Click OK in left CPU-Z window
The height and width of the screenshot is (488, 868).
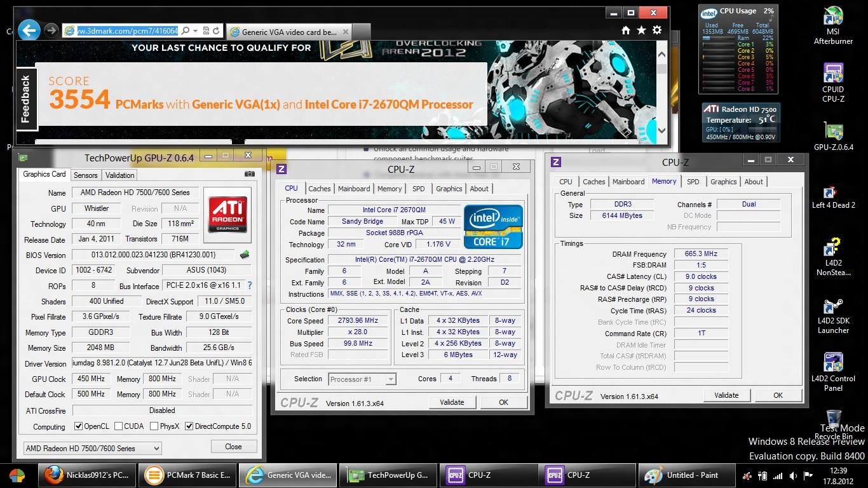503,402
